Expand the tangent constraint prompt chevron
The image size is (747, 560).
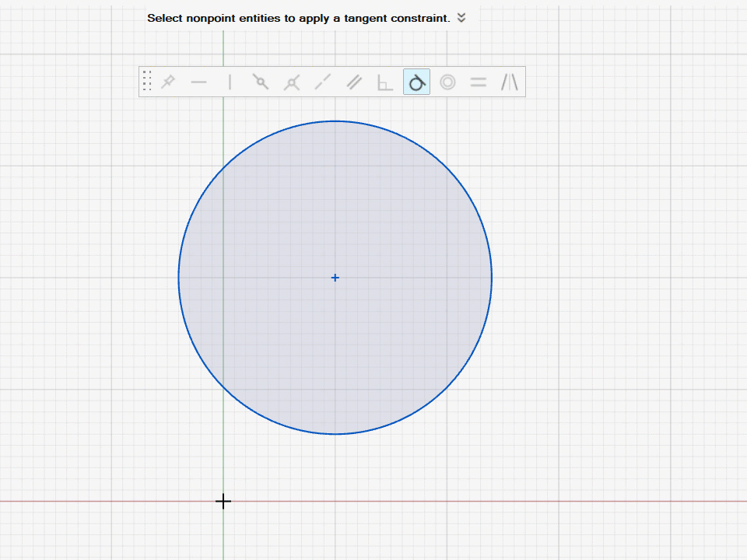[x=461, y=18]
